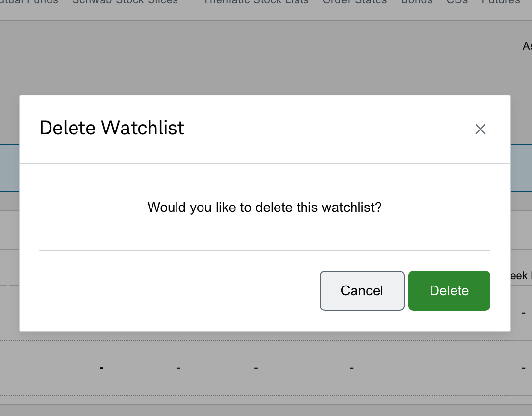Go to Thematic Stock Lists
532x416 pixels.
(x=256, y=2)
